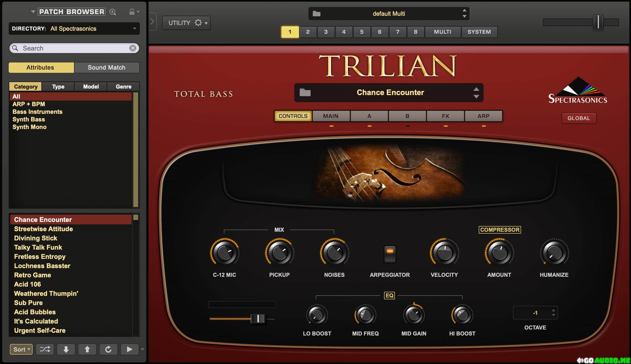
Task: Click the HUMANIZE knob
Action: [x=554, y=253]
